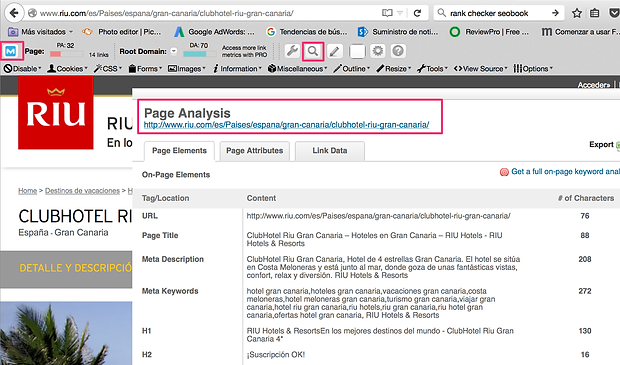Open the Images menu
Viewport: 620px width, 365px height.
pos(187,69)
